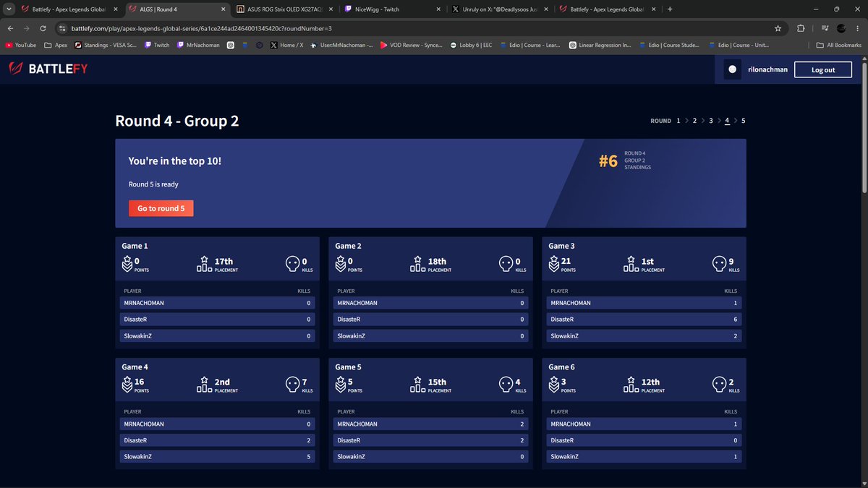Viewport: 868px width, 488px height.
Task: Click the Game 6 heading
Action: tap(561, 367)
